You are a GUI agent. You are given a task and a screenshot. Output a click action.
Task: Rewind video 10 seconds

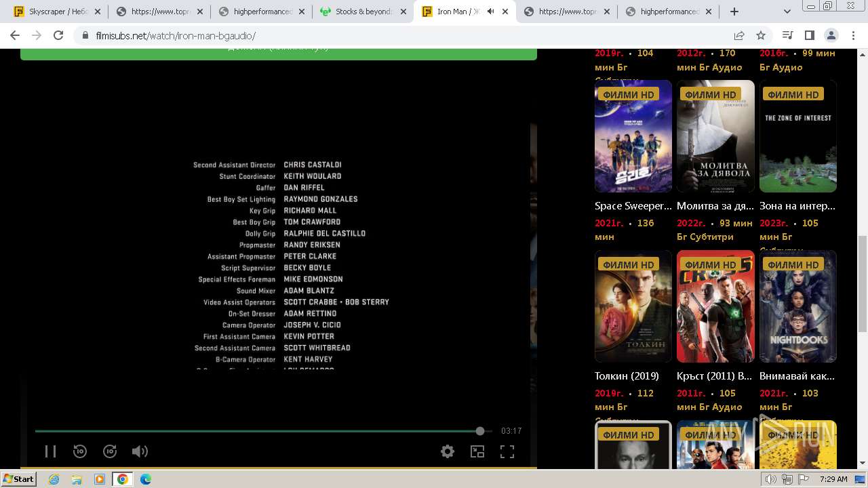pyautogui.click(x=80, y=451)
